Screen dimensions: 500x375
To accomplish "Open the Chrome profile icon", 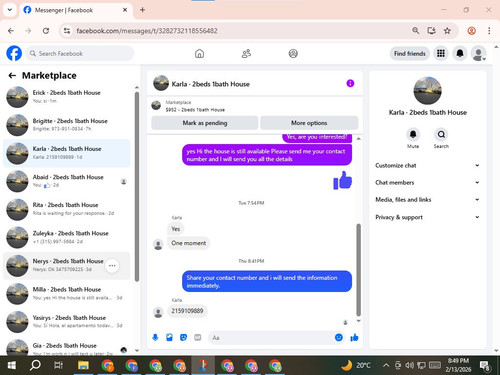I will coord(471,31).
